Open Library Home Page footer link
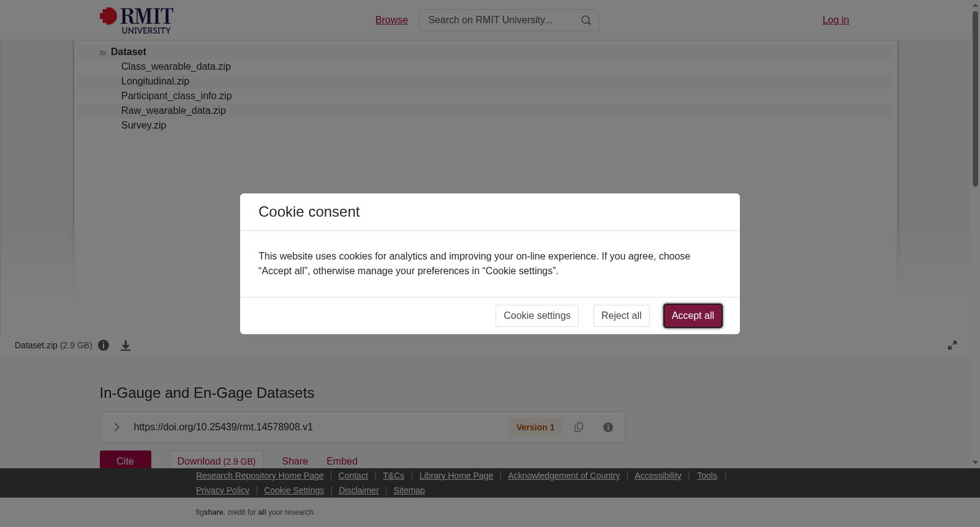The image size is (980, 527). (456, 476)
